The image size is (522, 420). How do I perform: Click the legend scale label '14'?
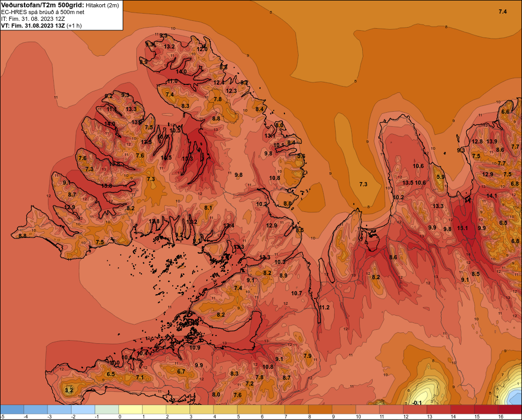[454, 417]
